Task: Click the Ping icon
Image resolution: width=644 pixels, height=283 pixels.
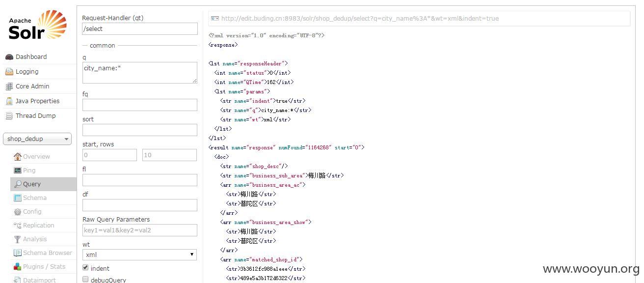Action: 18,170
